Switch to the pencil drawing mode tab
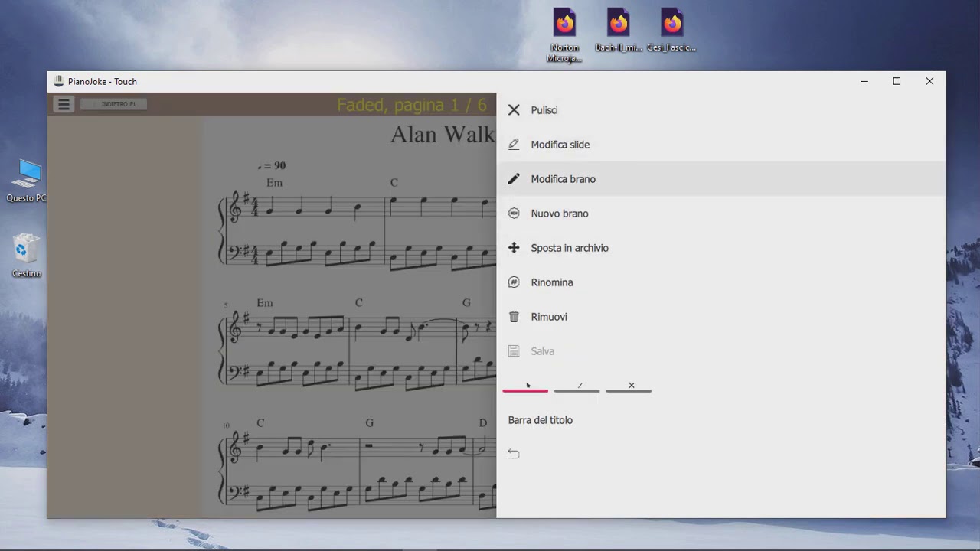The image size is (980, 551). 577,386
